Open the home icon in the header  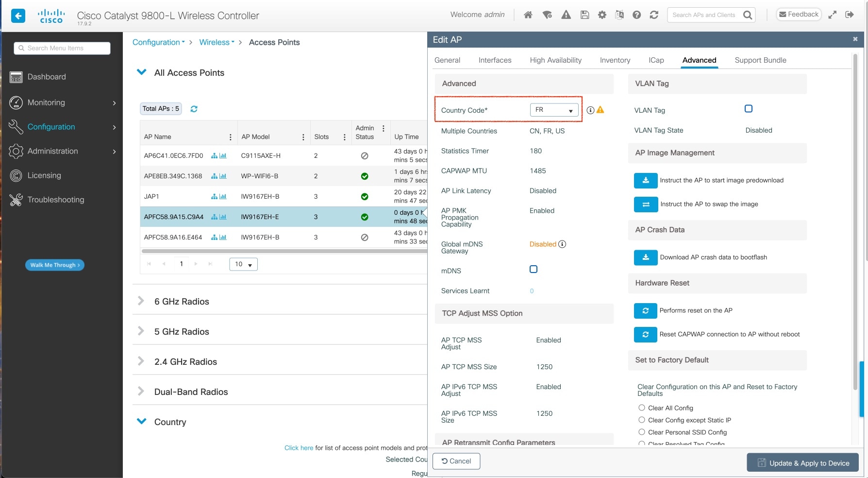click(x=528, y=15)
